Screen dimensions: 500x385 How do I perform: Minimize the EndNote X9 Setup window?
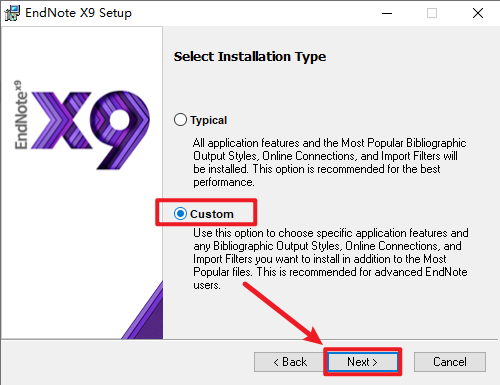(387, 13)
